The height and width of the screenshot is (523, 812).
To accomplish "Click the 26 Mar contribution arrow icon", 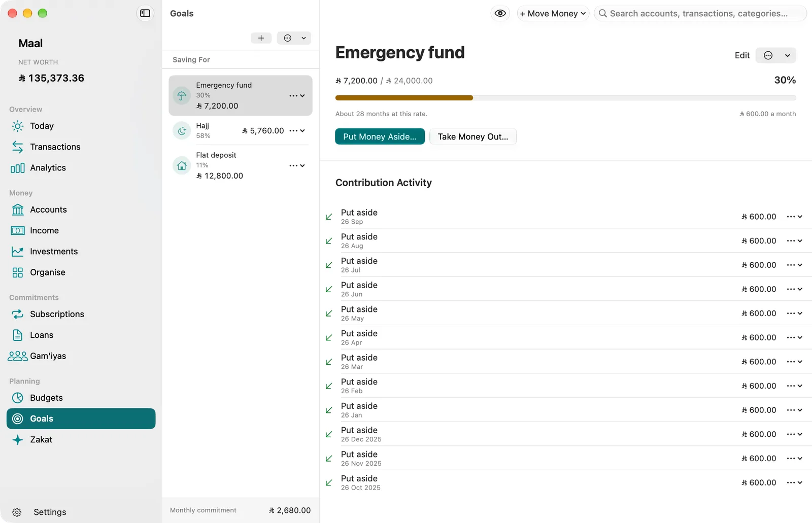I will [x=329, y=362].
